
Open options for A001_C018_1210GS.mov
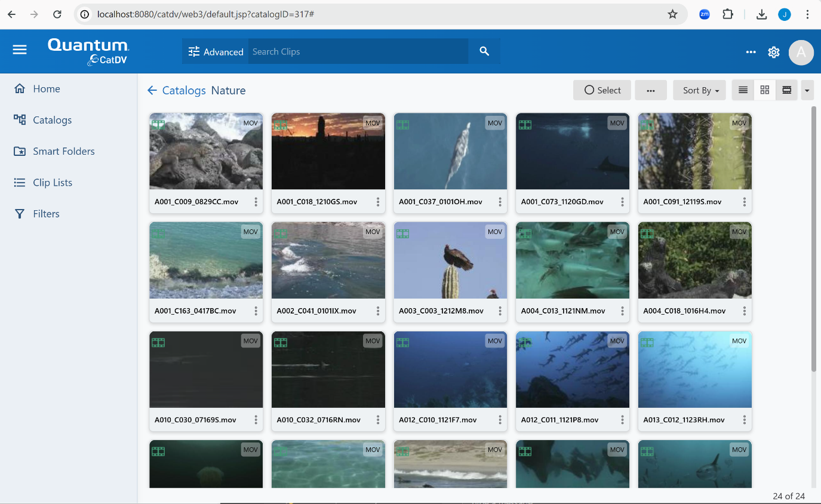coord(378,202)
